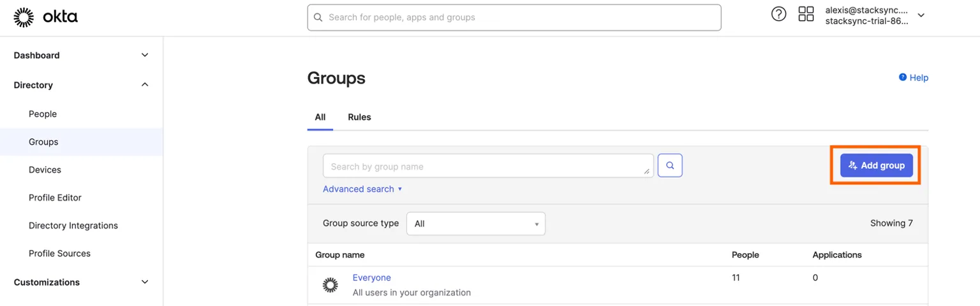Switch to the Rules tab
This screenshot has width=980, height=306.
tap(359, 117)
